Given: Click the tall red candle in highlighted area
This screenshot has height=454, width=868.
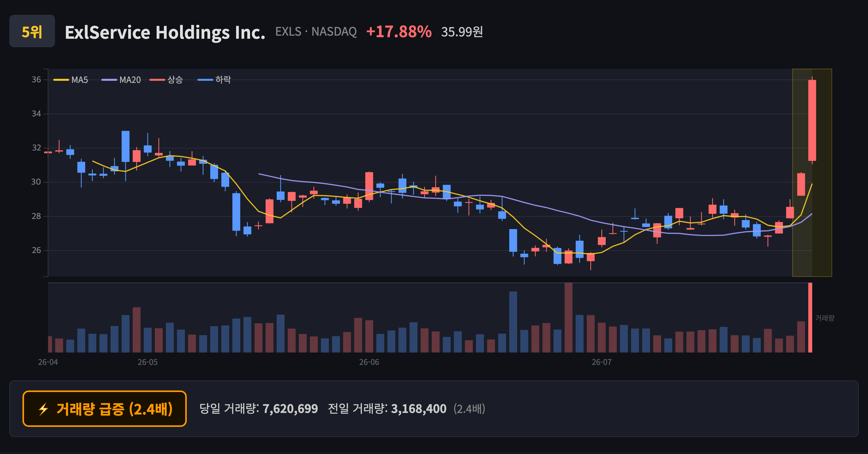Looking at the screenshot, I should point(812,120).
